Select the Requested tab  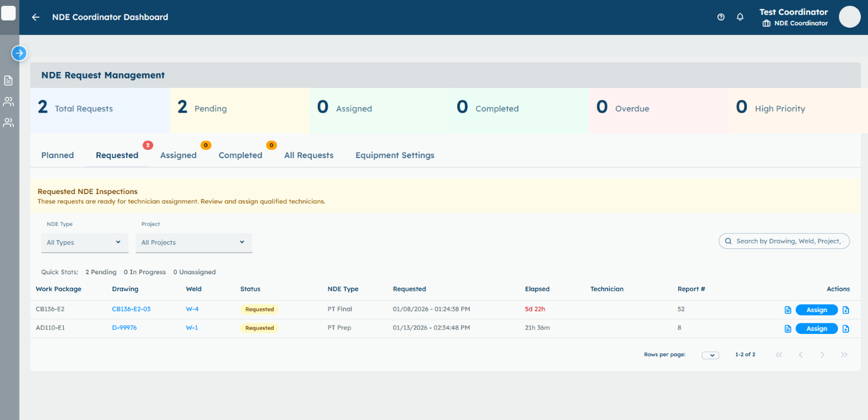coord(117,155)
